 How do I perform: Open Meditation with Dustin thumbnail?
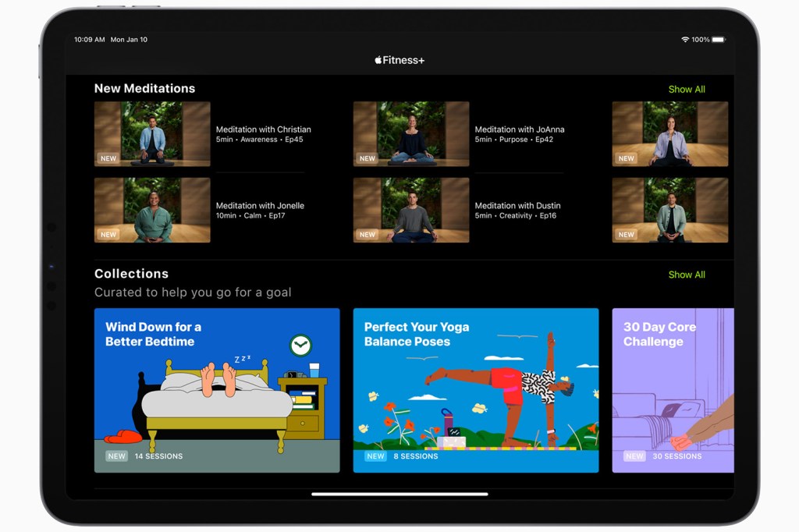[411, 210]
